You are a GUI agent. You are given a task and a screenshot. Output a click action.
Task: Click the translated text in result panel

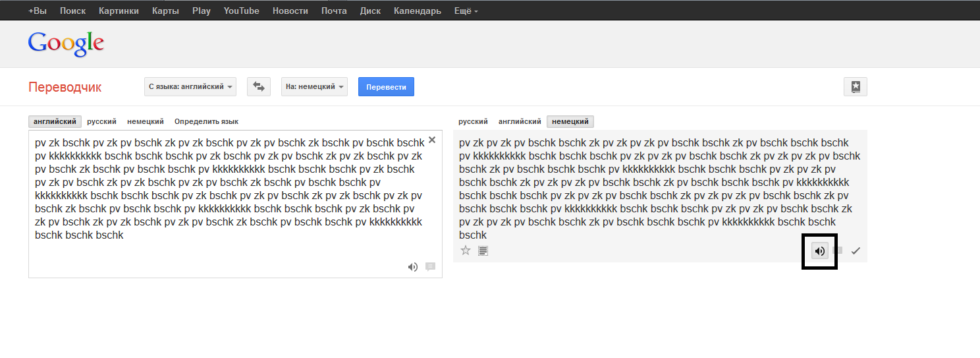[x=659, y=189]
